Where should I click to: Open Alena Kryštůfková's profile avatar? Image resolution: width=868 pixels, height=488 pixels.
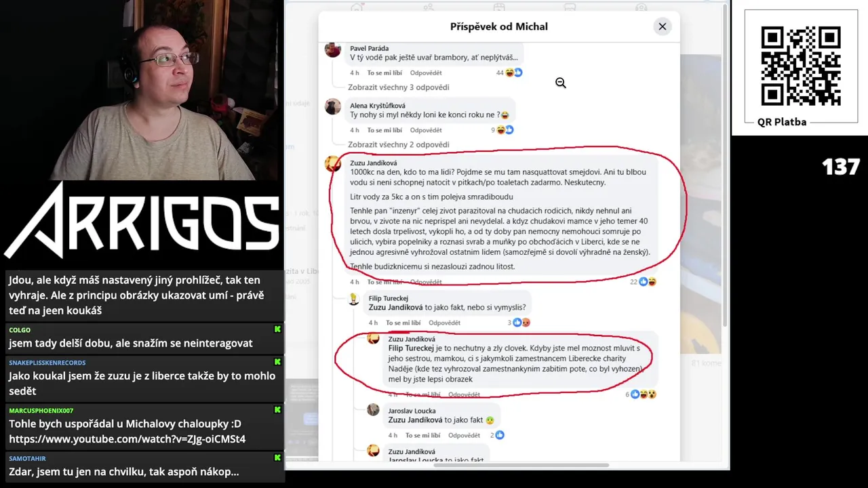click(x=333, y=106)
